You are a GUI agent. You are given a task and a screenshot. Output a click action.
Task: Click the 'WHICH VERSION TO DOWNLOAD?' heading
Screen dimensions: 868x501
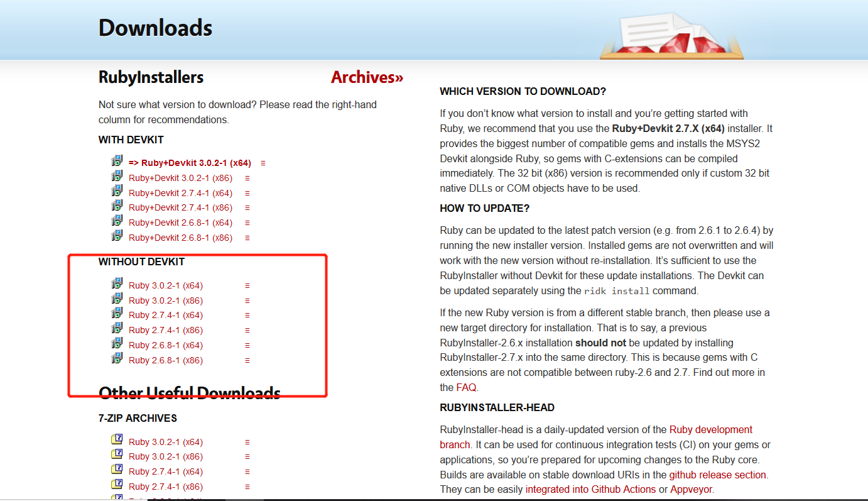click(x=523, y=92)
